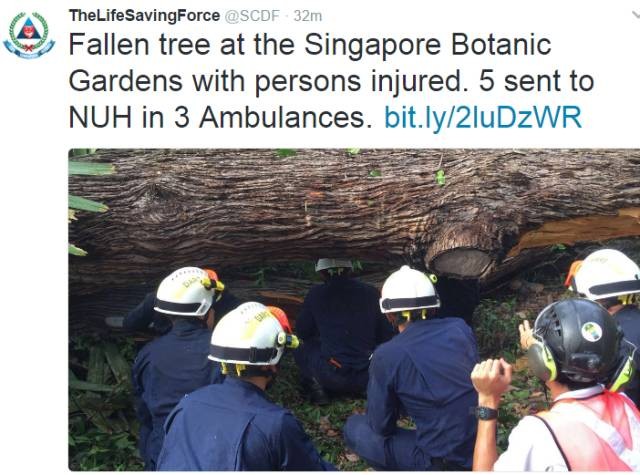Viewport: 640px width, 475px height.
Task: Expand the tweet options caret
Action: tap(636, 16)
